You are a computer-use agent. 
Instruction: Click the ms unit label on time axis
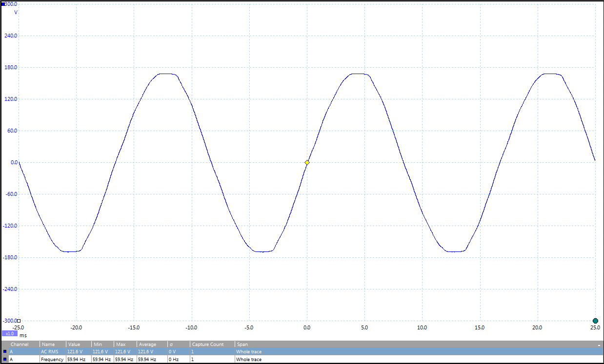tap(23, 335)
